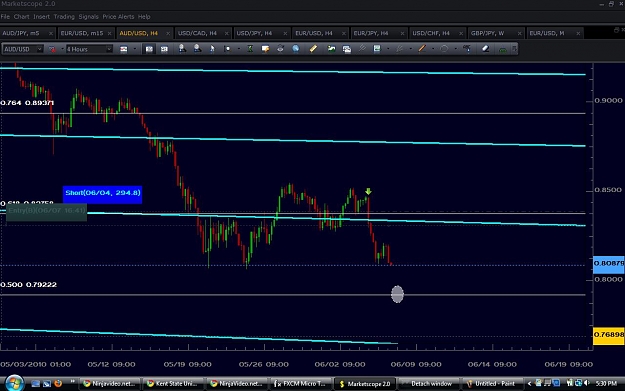Expand arrow right of the orange line tool
Image resolution: width=625 pixels, height=391 pixels.
pos(433,49)
